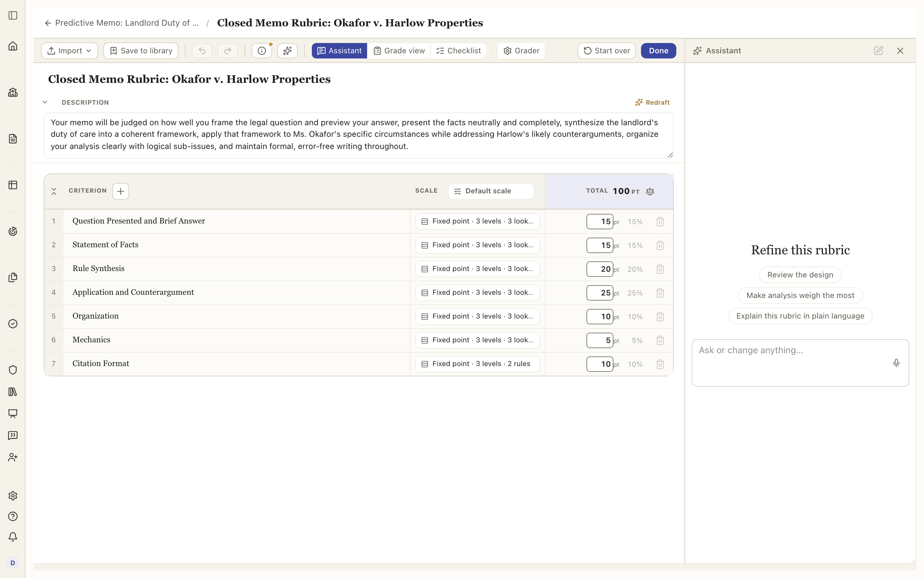Image resolution: width=924 pixels, height=578 pixels.
Task: Open the Grader settings
Action: click(521, 51)
